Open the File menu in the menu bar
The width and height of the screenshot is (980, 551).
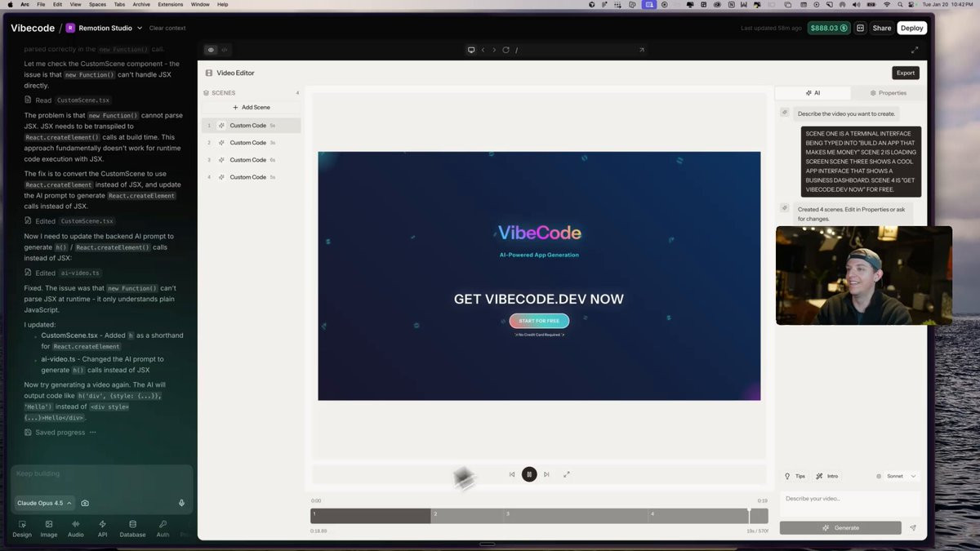pos(41,4)
